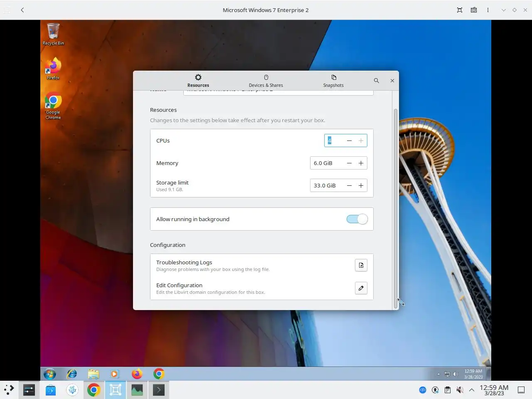Launch Firefox from the Windows 7 taskbar

[x=137, y=374]
